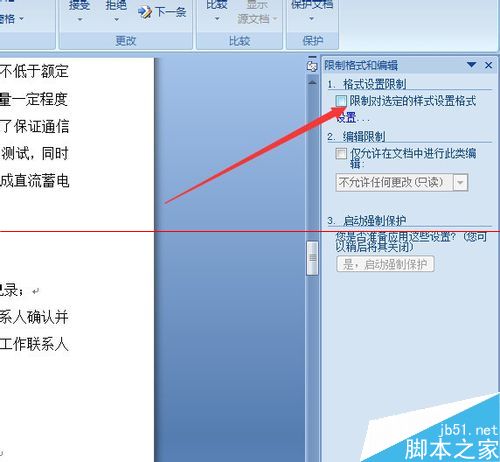
Task: Open the 保护文档 dropdown arrow
Action: pyautogui.click(x=312, y=19)
